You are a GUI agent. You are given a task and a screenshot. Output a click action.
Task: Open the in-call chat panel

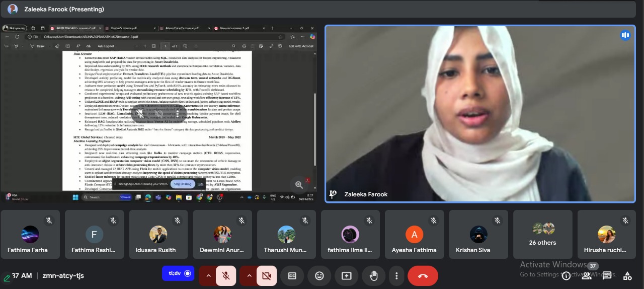(607, 276)
